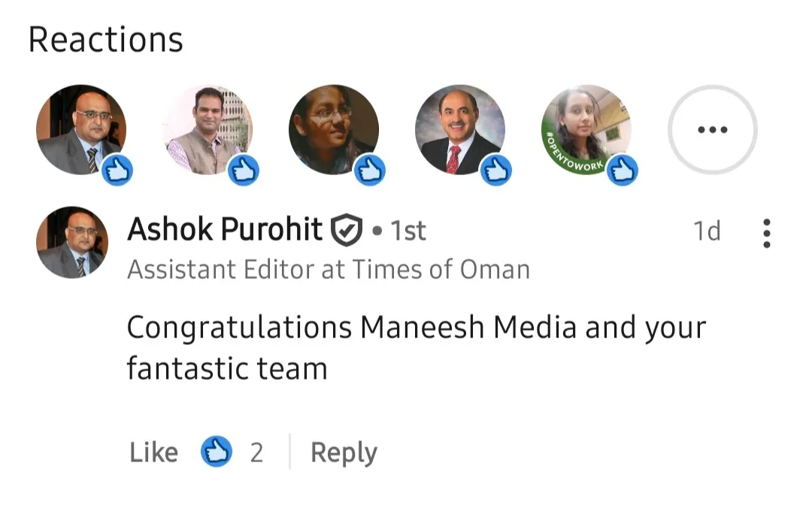This screenshot has height=505, width=812.
Task: Open the first reactor's avatar in Reactions
Action: (79, 128)
